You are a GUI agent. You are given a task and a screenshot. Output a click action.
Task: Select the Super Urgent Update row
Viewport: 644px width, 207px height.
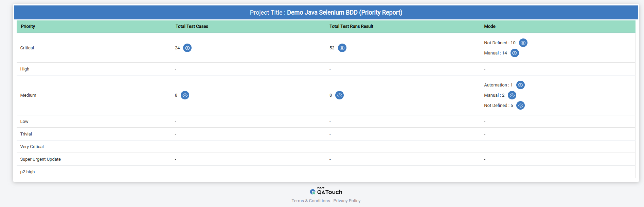pos(40,159)
